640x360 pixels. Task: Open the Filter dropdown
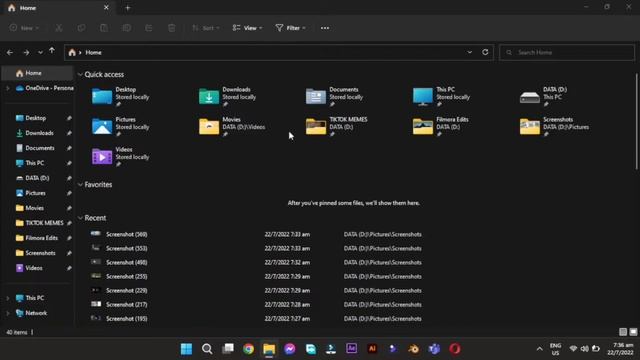[291, 28]
